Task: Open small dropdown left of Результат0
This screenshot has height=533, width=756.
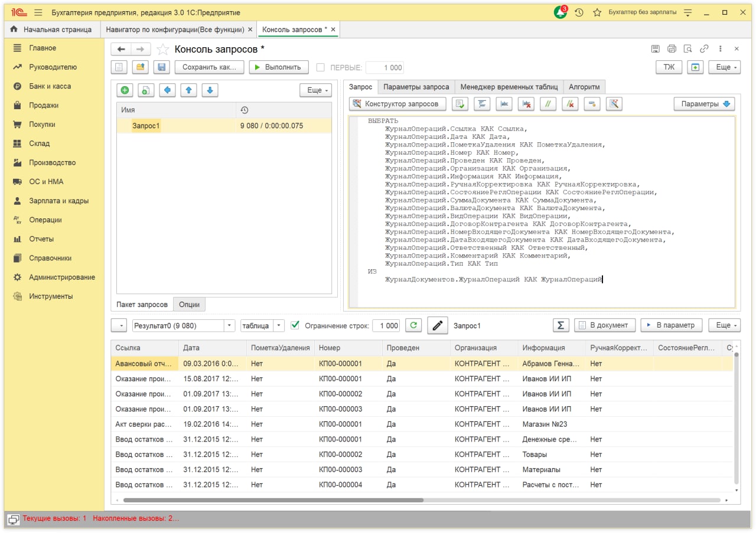Action: [x=119, y=326]
